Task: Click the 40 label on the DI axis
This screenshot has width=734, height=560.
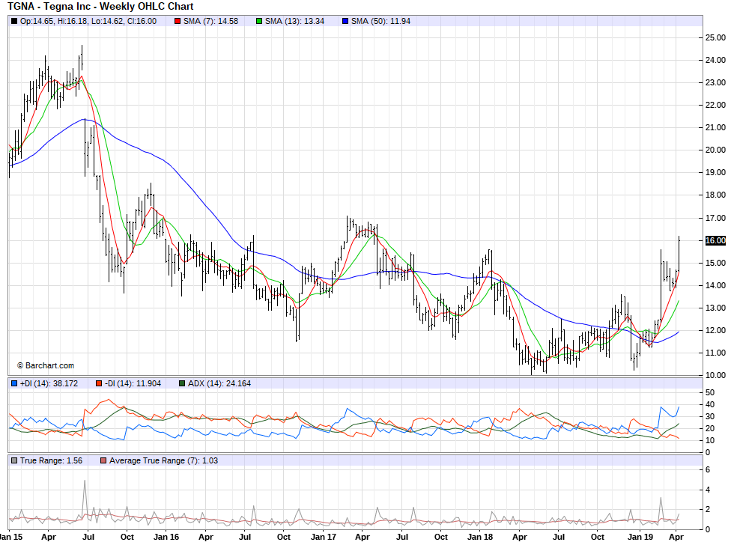Action: tap(710, 405)
